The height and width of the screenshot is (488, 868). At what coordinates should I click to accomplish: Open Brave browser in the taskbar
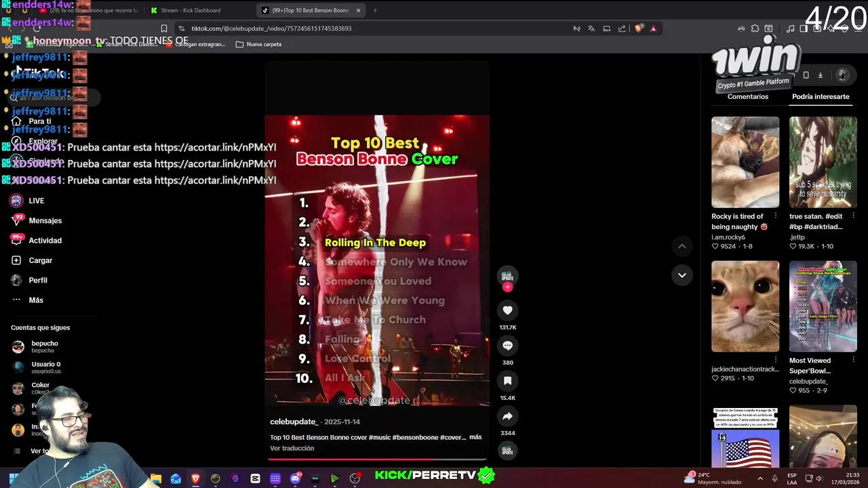pyautogui.click(x=195, y=479)
